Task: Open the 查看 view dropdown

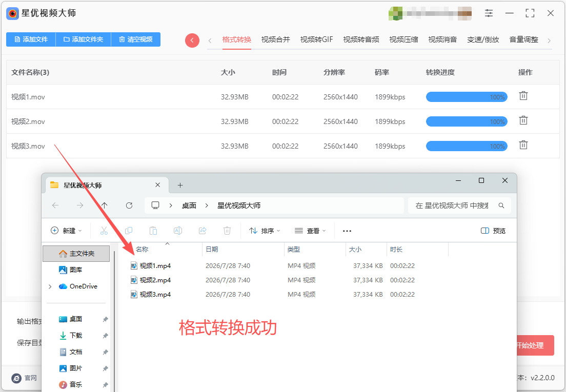Action: pyautogui.click(x=310, y=231)
